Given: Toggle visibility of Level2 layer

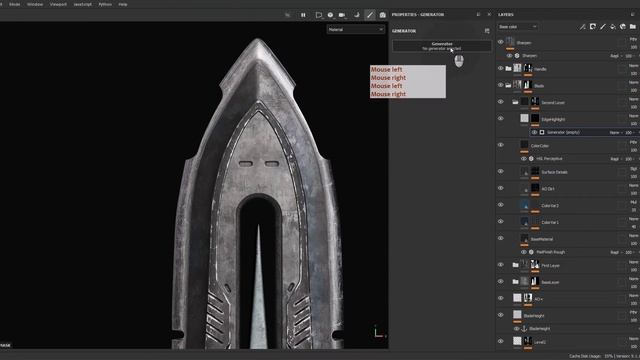Looking at the screenshot, I should [x=500, y=341].
